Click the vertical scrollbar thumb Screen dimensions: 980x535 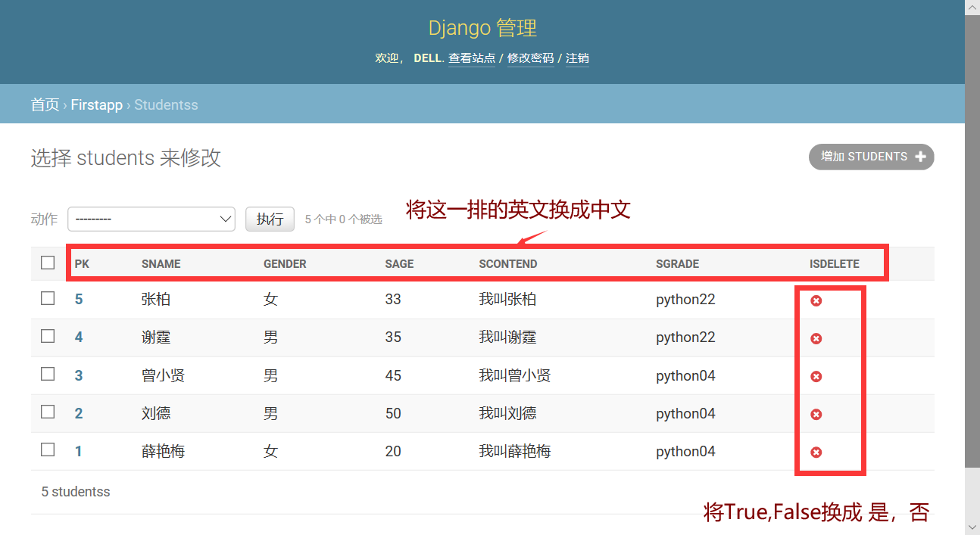(x=972, y=241)
